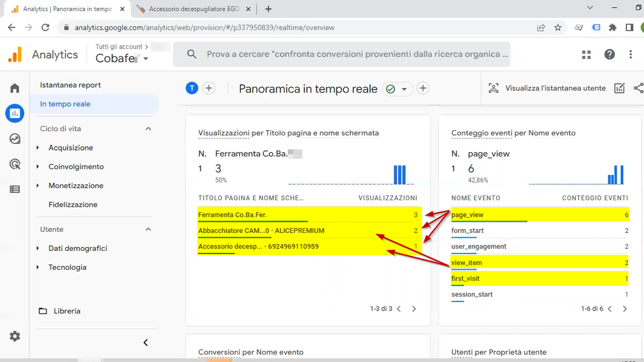This screenshot has height=362, width=644.
Task: Click next page arrow under Visualizzazioni card
Action: pyautogui.click(x=414, y=309)
